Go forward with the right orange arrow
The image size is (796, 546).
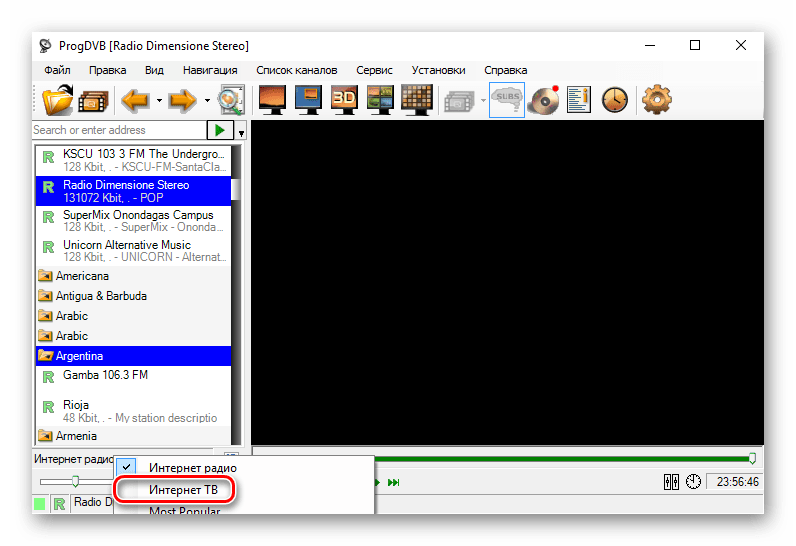click(x=183, y=100)
